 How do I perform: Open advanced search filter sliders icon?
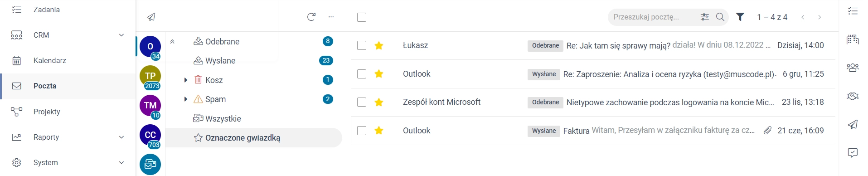(704, 17)
